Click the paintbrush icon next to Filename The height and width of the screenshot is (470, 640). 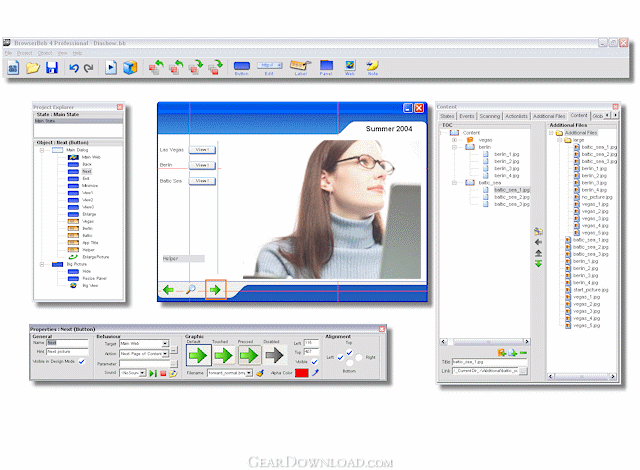260,373
